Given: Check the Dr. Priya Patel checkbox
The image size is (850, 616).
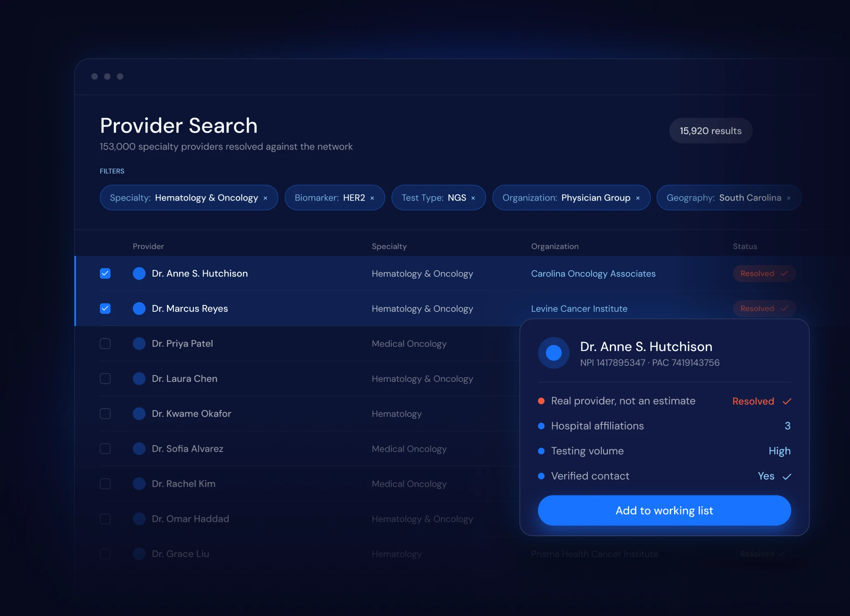Looking at the screenshot, I should coord(105,343).
